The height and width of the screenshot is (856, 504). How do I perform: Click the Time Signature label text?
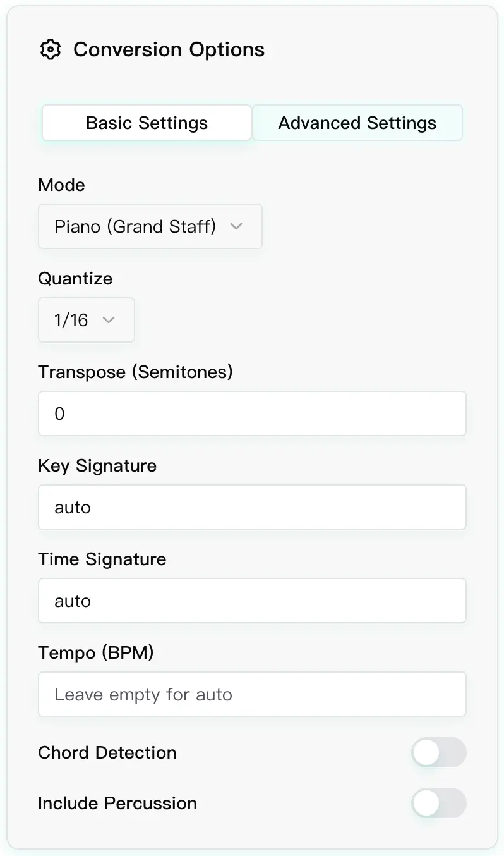point(102,559)
